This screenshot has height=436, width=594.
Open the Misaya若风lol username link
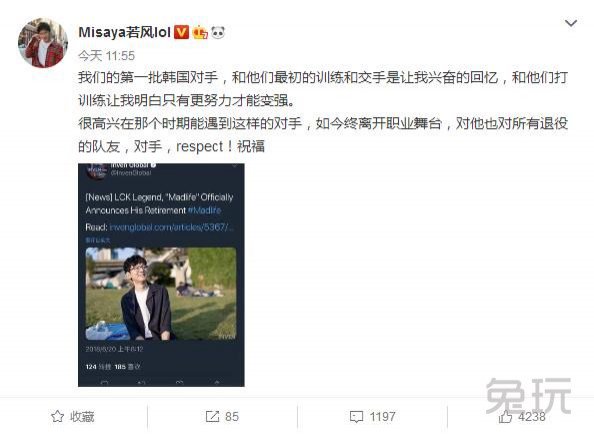(124, 32)
